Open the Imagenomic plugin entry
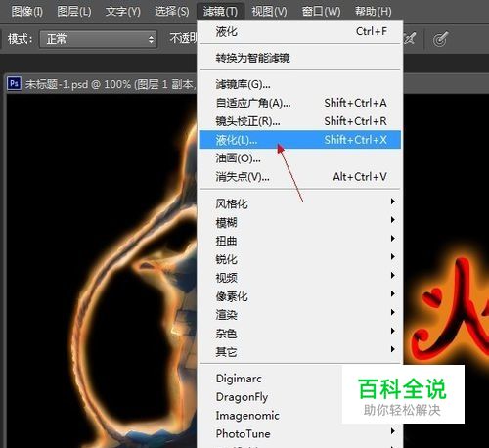This screenshot has width=489, height=448. [247, 416]
